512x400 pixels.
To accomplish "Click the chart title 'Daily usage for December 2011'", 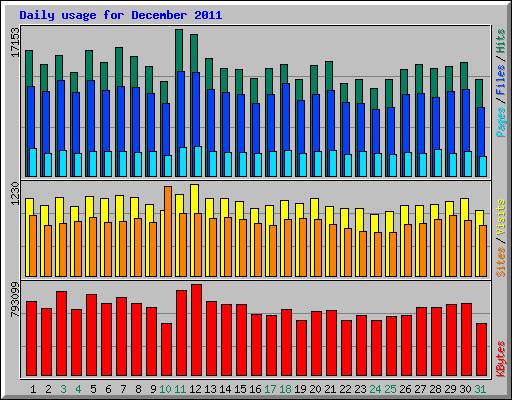I will 121,15.
